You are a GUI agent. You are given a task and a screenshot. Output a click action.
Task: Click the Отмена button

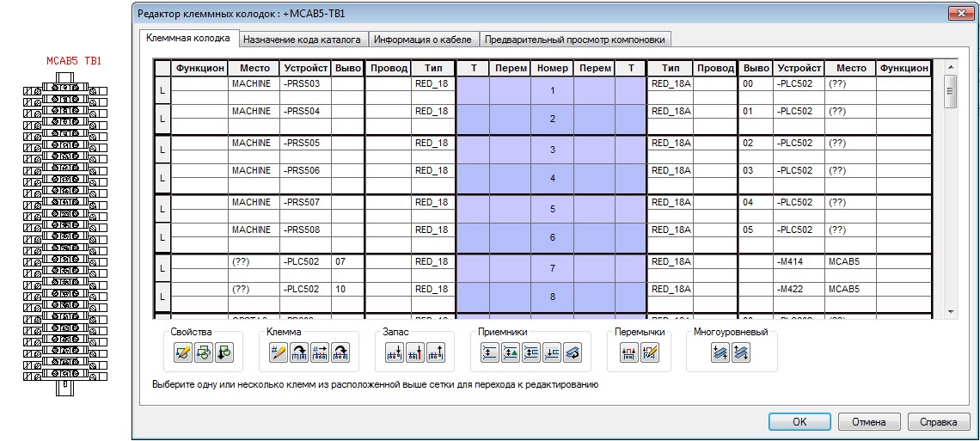[868, 422]
